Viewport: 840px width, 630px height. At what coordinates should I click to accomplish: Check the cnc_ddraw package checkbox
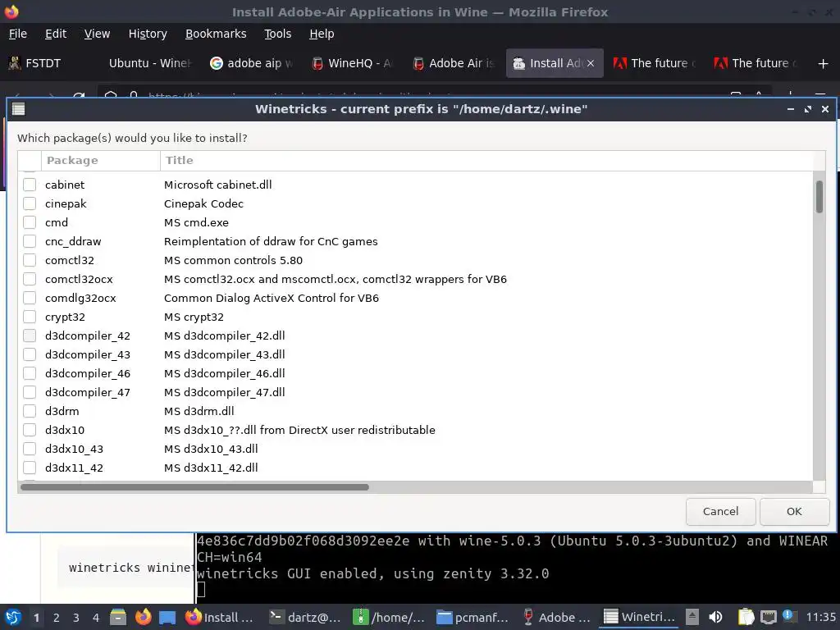[30, 241]
